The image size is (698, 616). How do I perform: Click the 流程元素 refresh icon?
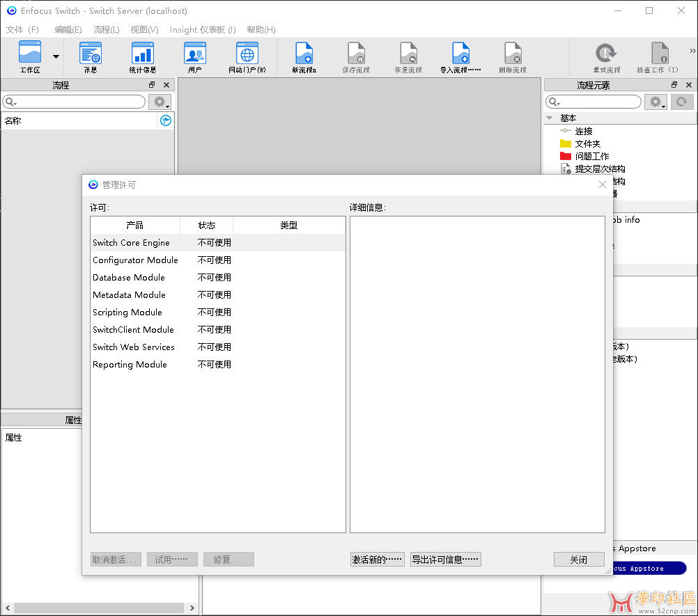tap(682, 102)
